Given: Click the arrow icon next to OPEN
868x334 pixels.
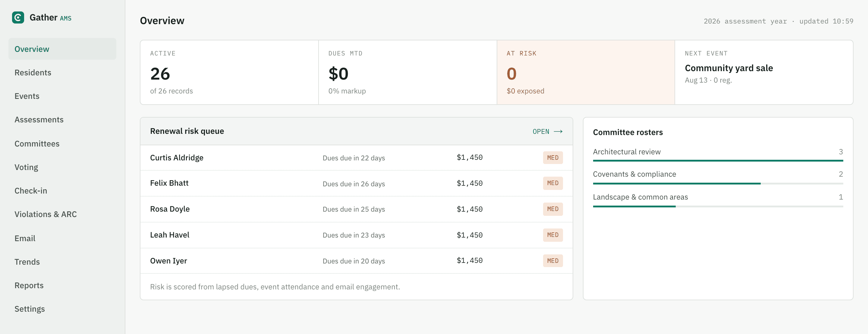Looking at the screenshot, I should pyautogui.click(x=558, y=131).
